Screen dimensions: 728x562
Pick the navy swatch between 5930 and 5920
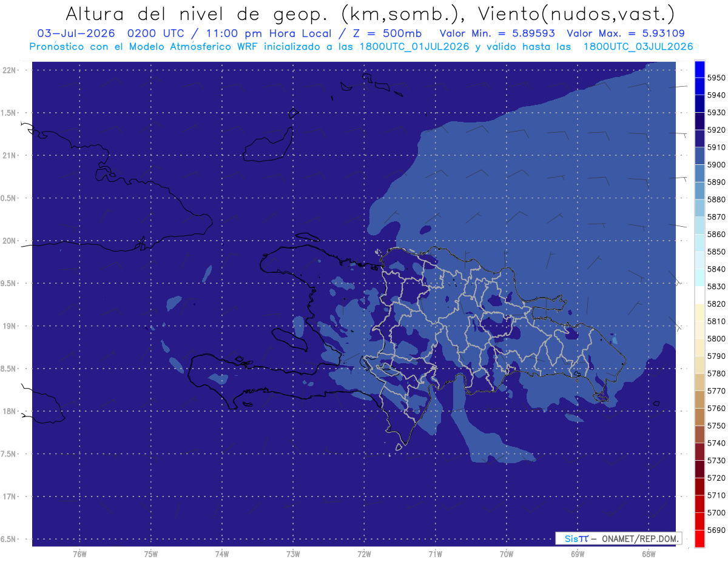[699, 121]
